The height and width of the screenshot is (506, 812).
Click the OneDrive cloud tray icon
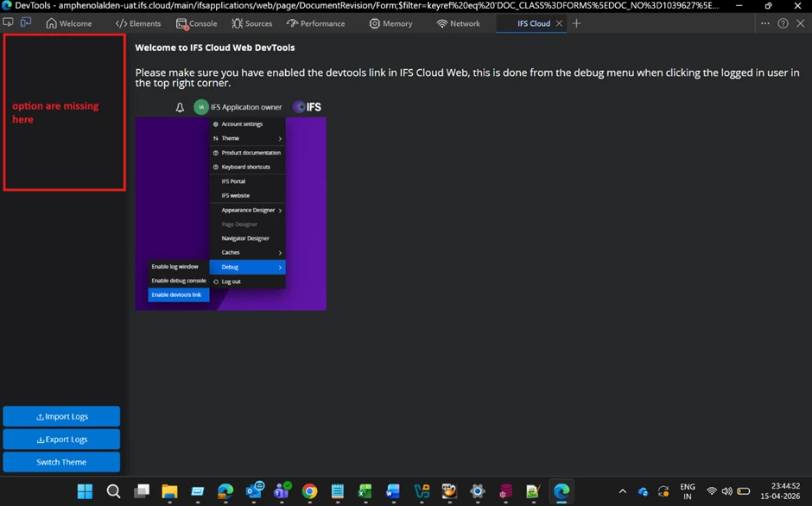[643, 491]
